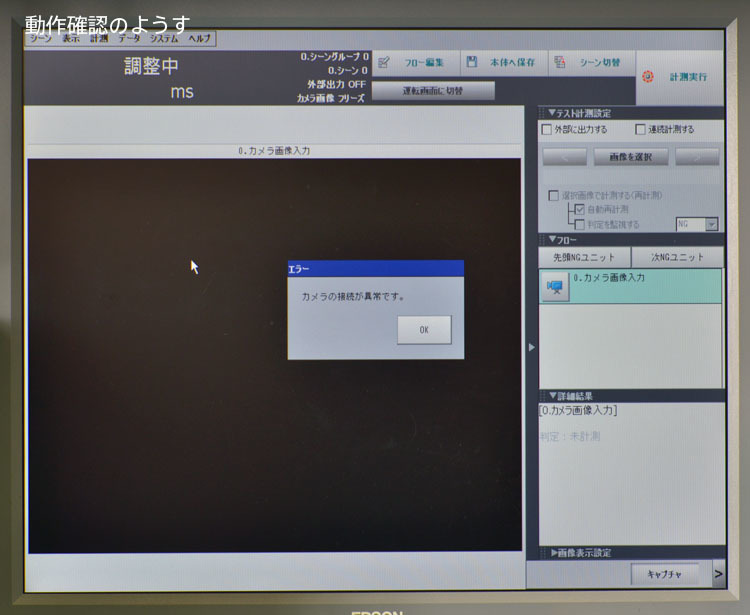The height and width of the screenshot is (615, 750).
Task: Click the 計測実行 gear icon
Action: click(x=648, y=77)
